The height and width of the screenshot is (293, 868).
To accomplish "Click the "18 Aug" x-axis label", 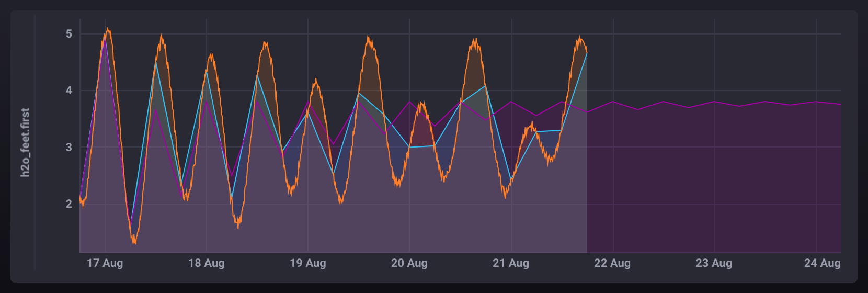I will (206, 263).
